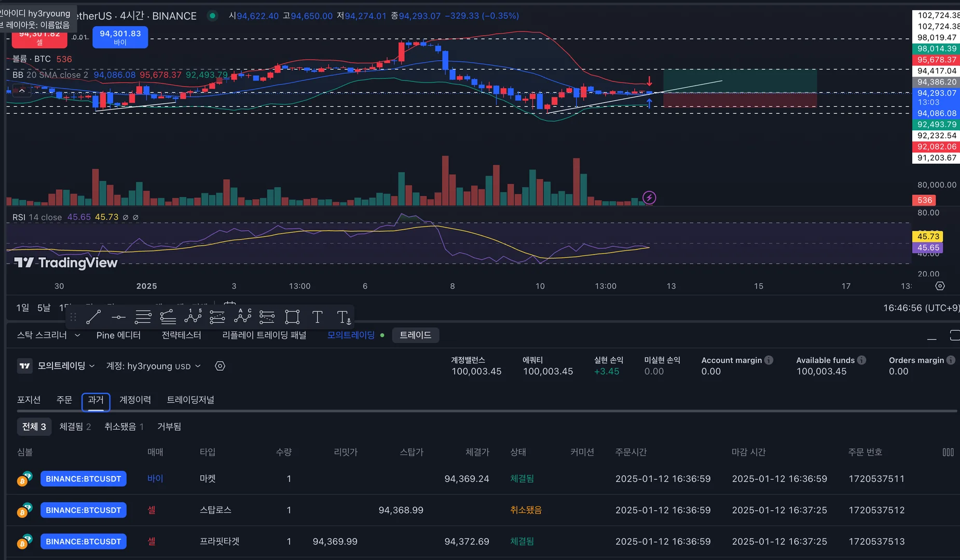Viewport: 960px width, 560px height.
Task: Select the rectangle drawing tool
Action: [292, 317]
